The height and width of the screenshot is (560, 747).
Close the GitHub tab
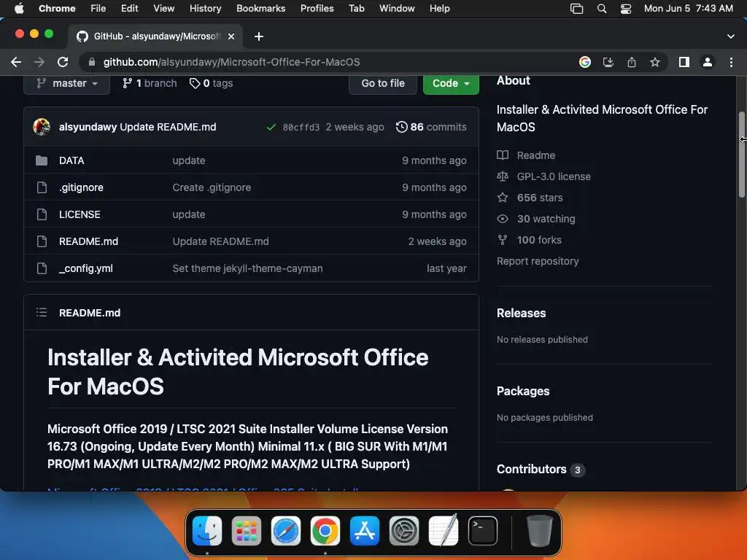[231, 36]
